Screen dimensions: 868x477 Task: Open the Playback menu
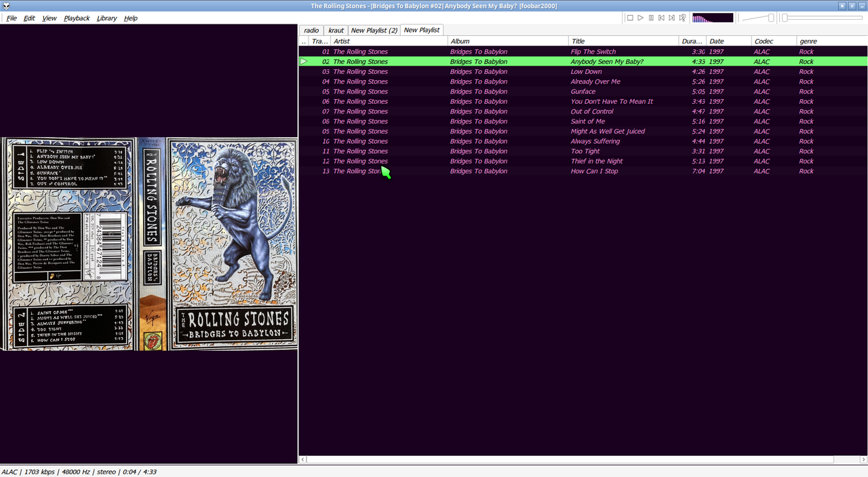[x=77, y=18]
